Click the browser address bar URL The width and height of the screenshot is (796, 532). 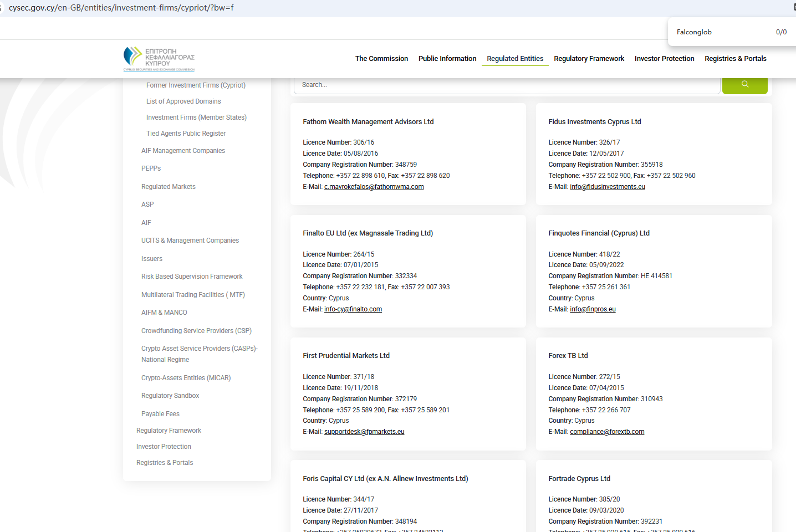coord(121,8)
